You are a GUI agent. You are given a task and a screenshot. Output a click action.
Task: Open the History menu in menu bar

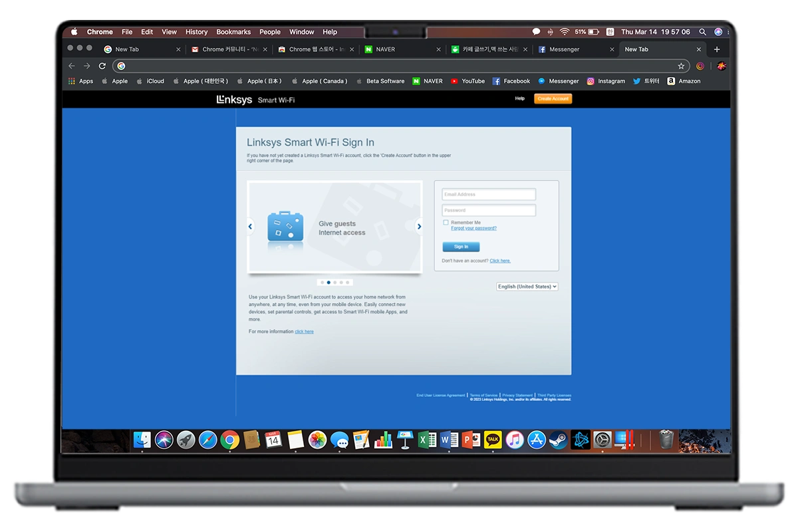(196, 32)
